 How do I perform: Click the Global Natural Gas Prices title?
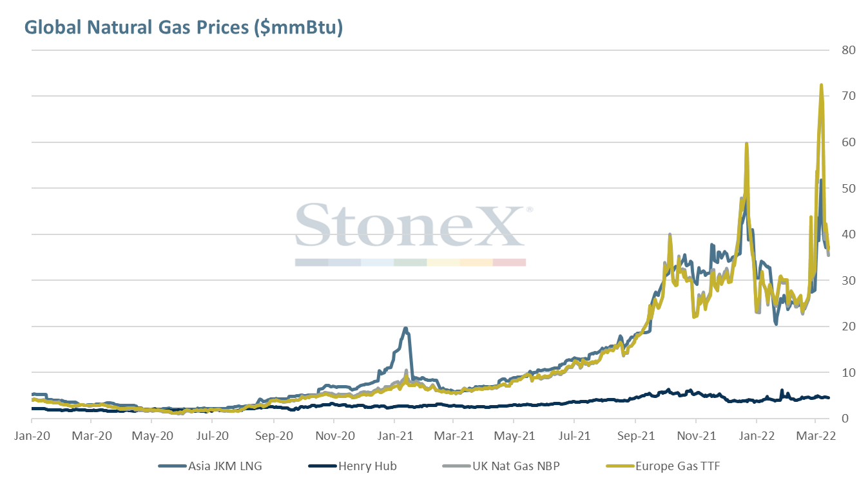(x=184, y=28)
